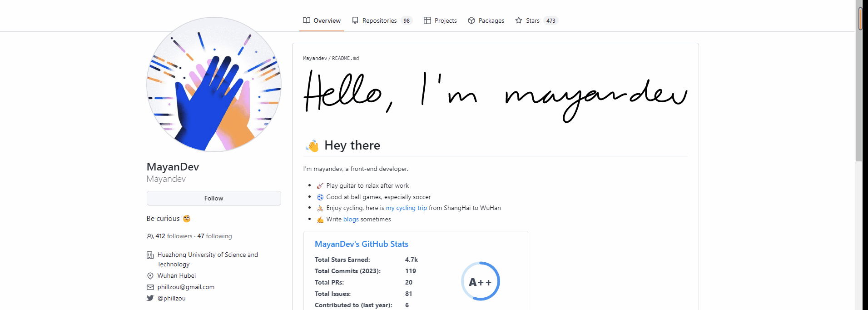
Task: Click the Projects table icon
Action: click(x=427, y=20)
